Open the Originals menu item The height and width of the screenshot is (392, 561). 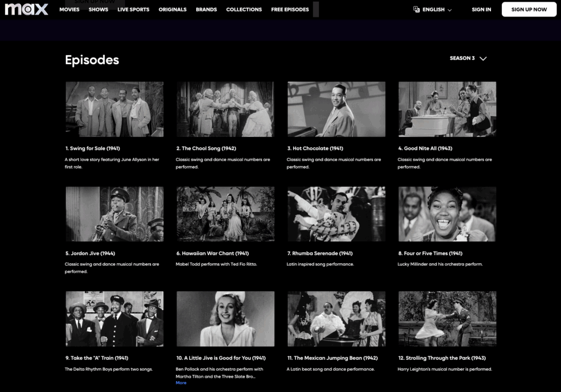(173, 9)
